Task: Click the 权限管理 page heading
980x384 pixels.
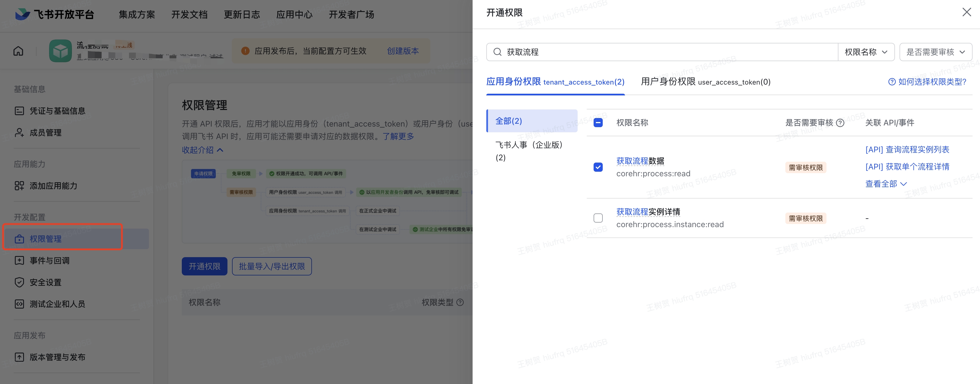Action: coord(204,105)
